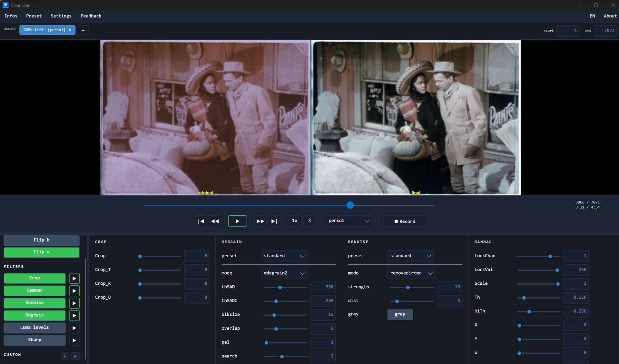Toggle the grey denoise option
The height and width of the screenshot is (364, 619).
click(400, 314)
